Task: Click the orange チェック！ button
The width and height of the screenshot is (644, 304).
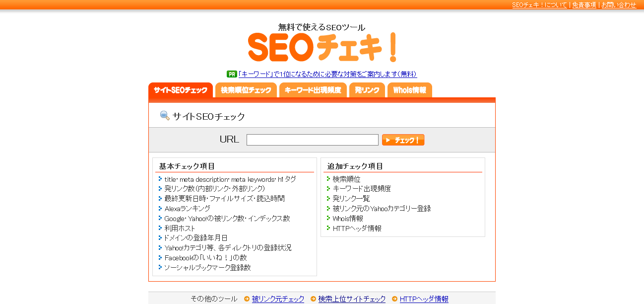Action: (x=403, y=140)
